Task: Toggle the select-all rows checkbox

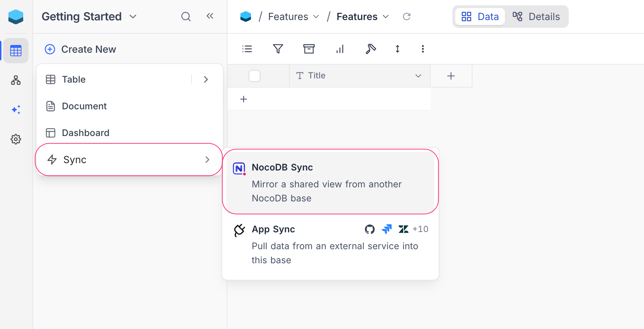Action: pos(255,76)
